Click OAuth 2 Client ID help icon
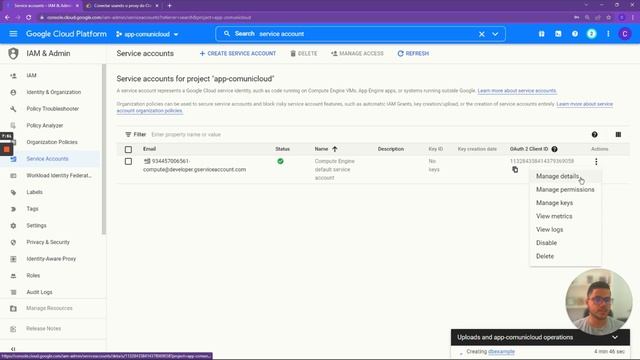640x360 pixels. pos(554,149)
